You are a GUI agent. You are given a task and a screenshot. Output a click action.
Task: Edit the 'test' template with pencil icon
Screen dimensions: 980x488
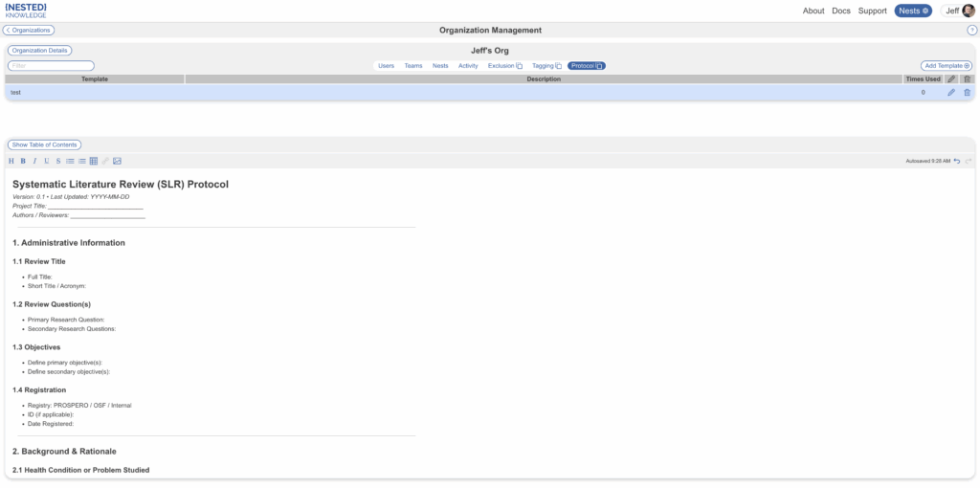[950, 93]
